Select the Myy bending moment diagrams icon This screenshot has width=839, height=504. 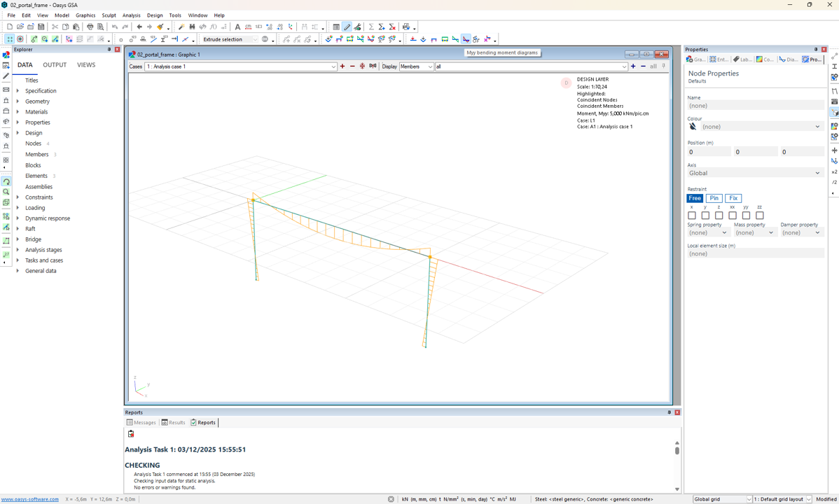point(466,38)
